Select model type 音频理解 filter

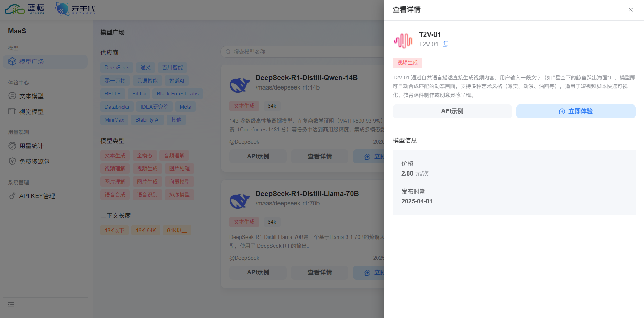click(174, 156)
